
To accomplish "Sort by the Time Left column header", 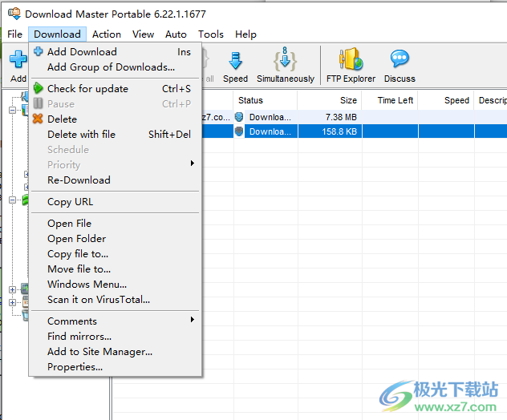I will coord(390,100).
